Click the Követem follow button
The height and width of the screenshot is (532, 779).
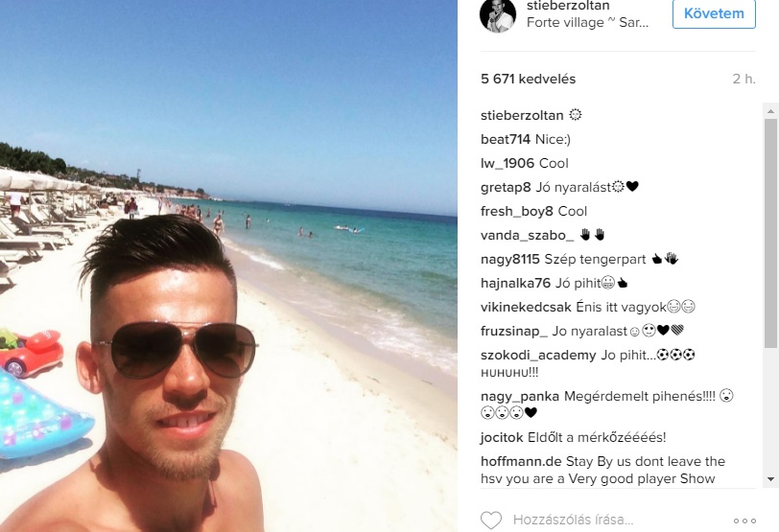click(714, 13)
